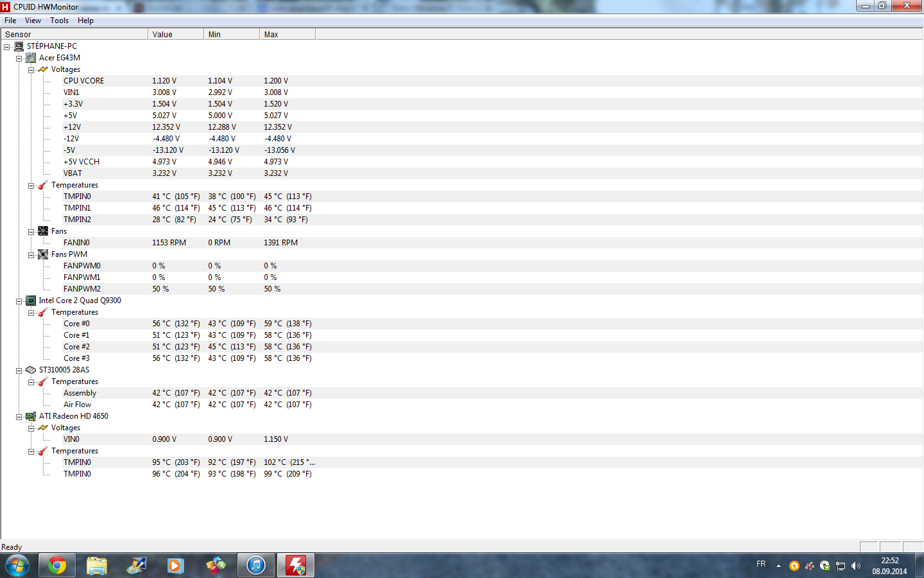Viewport: 924px width, 578px height.
Task: Click the Fans PWM group icon
Action: (43, 254)
